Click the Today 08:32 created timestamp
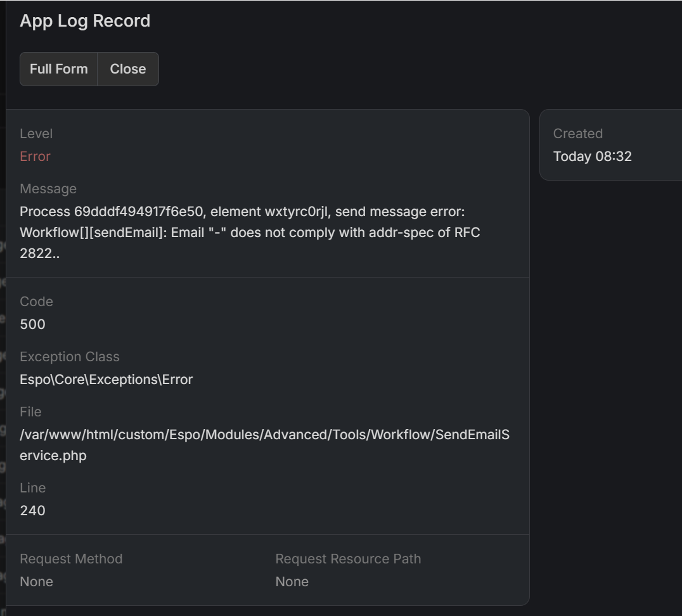This screenshot has height=616, width=682. pyautogui.click(x=592, y=157)
